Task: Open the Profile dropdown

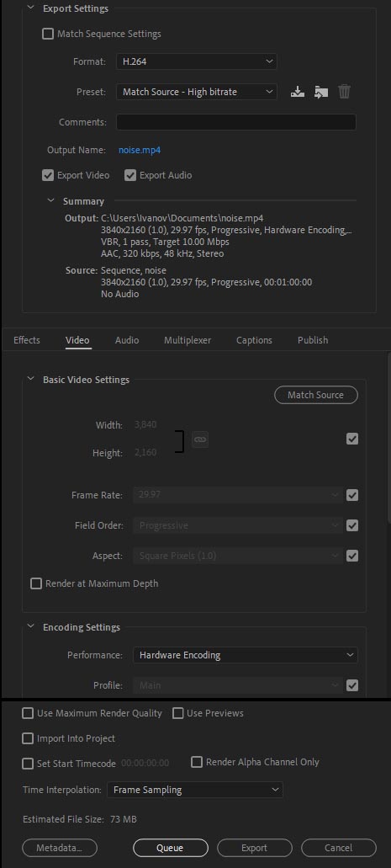Action: tap(238, 685)
